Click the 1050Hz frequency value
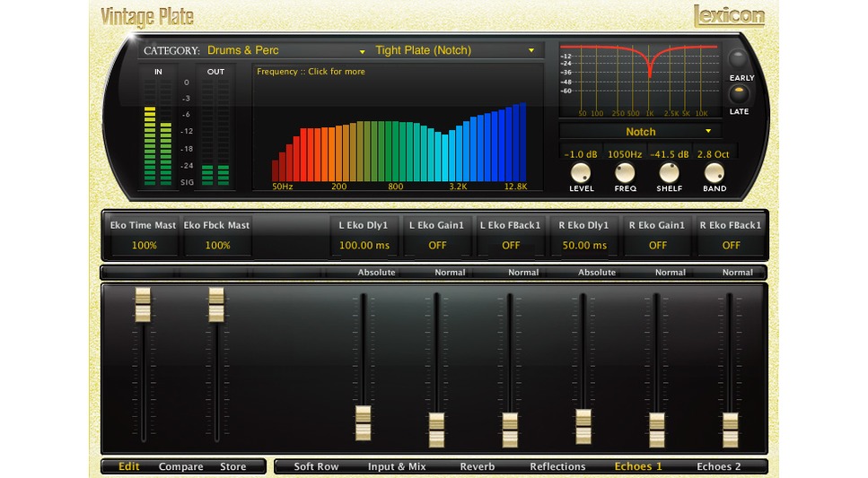868x478 pixels. (625, 154)
